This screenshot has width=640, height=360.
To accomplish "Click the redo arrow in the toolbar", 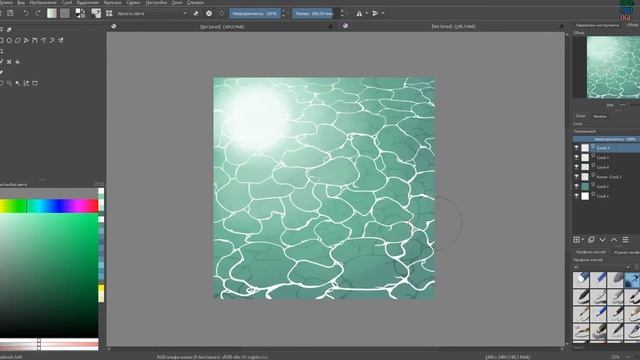I will (x=38, y=13).
